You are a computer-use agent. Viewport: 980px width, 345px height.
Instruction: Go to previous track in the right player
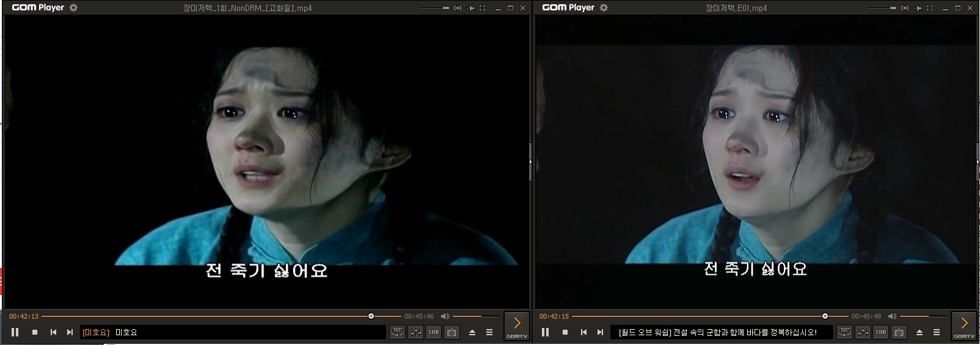click(583, 332)
